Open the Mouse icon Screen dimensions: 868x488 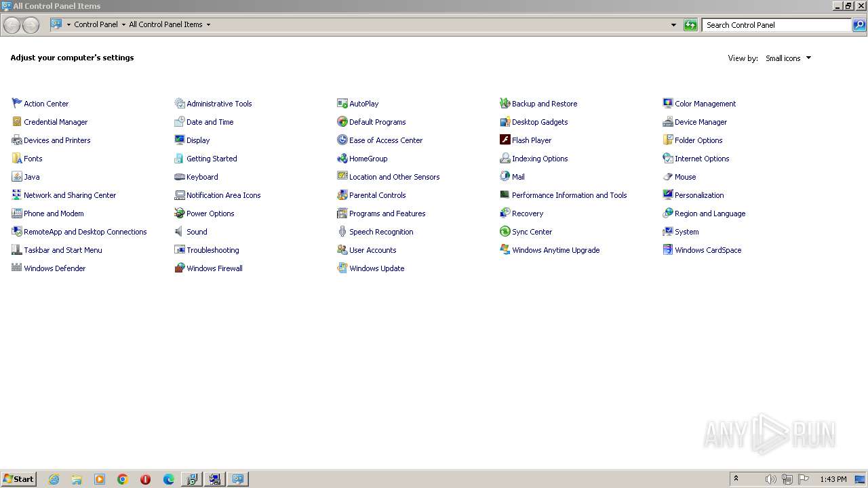pos(668,177)
